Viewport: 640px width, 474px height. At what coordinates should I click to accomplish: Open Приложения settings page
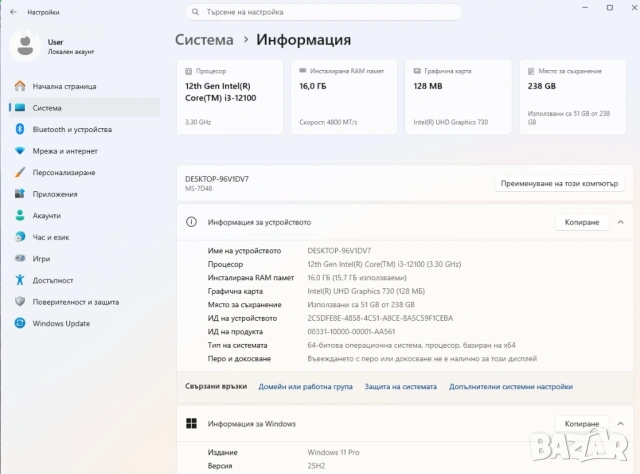pos(84,194)
